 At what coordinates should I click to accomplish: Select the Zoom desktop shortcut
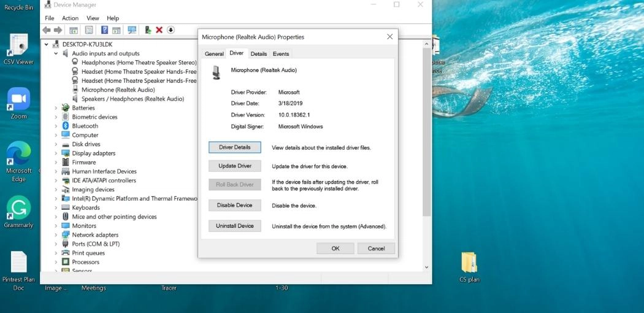tap(18, 103)
